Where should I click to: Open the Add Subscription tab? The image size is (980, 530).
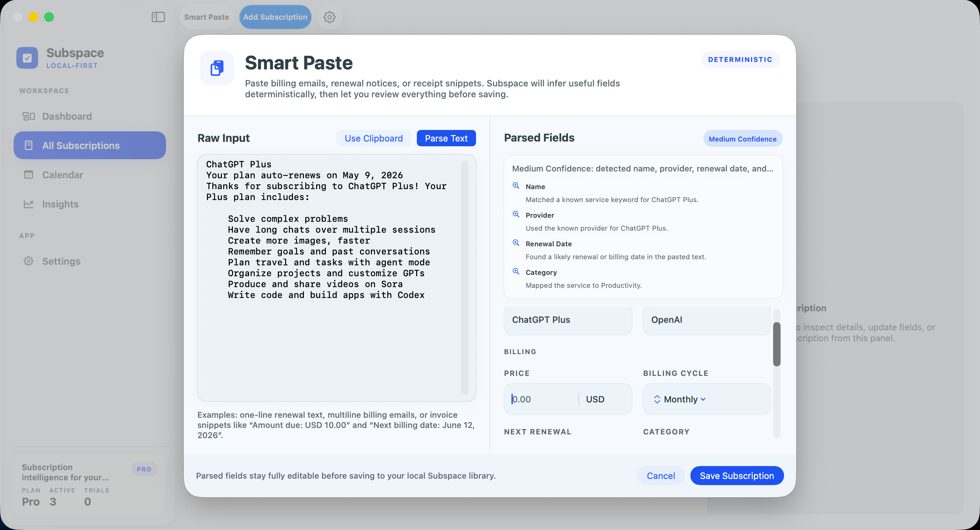[x=275, y=17]
